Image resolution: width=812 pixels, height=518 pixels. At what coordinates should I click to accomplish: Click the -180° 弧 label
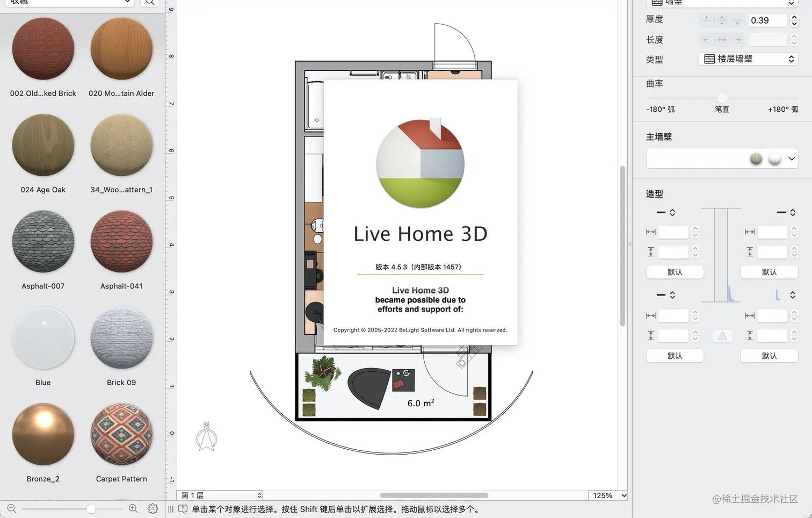pyautogui.click(x=661, y=110)
